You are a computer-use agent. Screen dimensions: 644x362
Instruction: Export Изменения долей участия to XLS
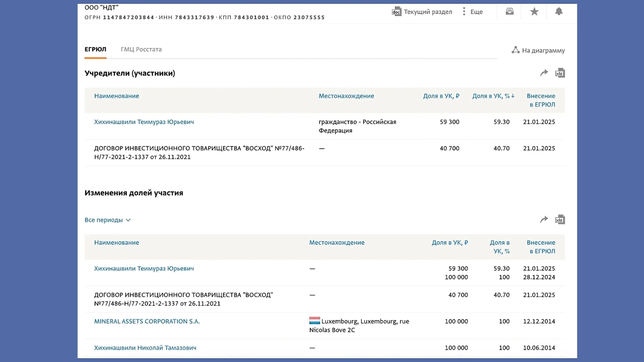coord(560,219)
